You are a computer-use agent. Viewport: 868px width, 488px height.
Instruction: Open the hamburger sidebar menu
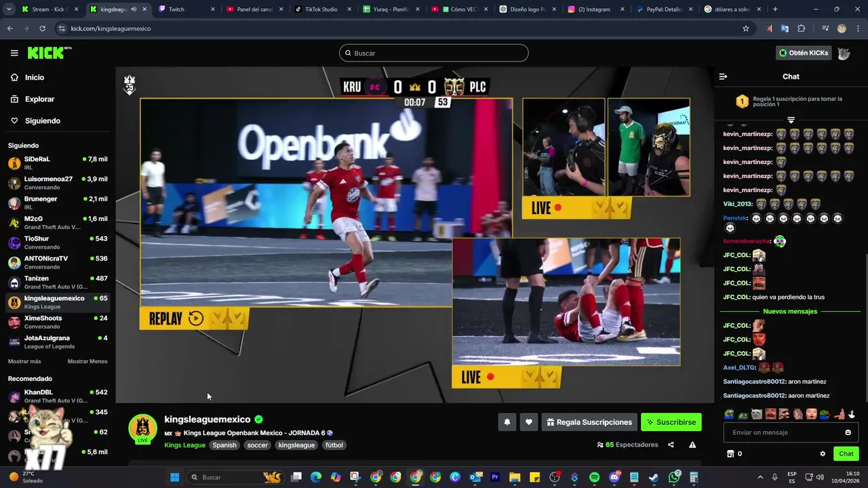(14, 53)
